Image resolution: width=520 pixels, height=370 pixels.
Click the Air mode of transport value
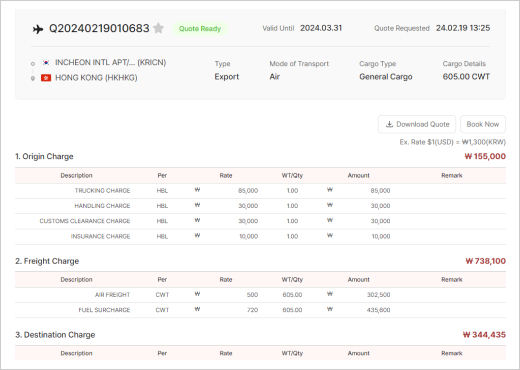click(275, 77)
